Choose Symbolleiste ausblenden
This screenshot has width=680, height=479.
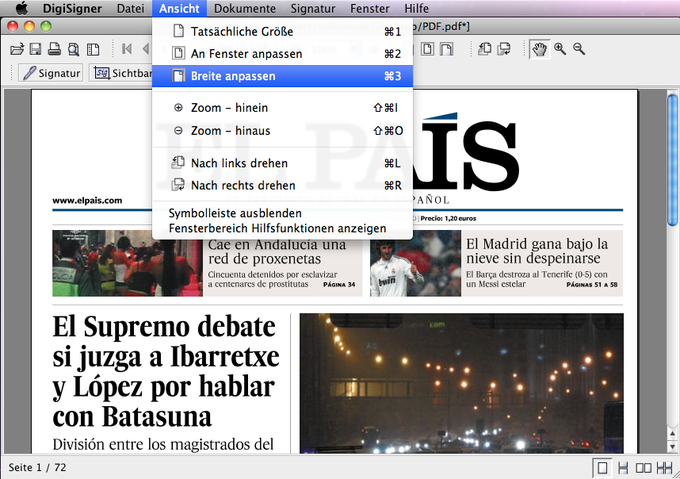(x=282, y=213)
